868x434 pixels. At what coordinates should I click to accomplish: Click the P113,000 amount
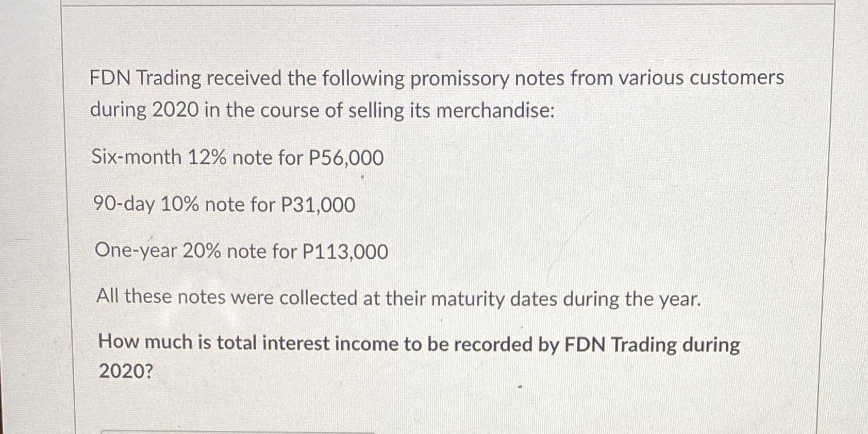pyautogui.click(x=345, y=252)
